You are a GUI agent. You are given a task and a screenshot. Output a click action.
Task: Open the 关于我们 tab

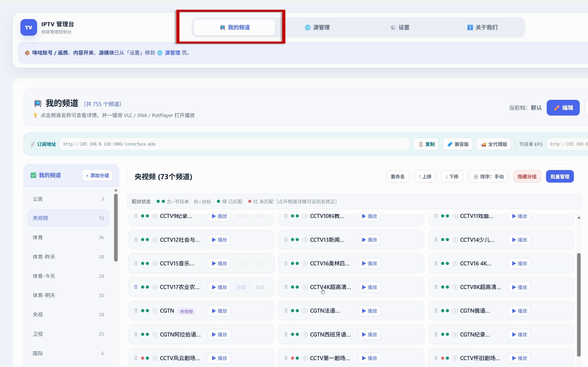482,27
